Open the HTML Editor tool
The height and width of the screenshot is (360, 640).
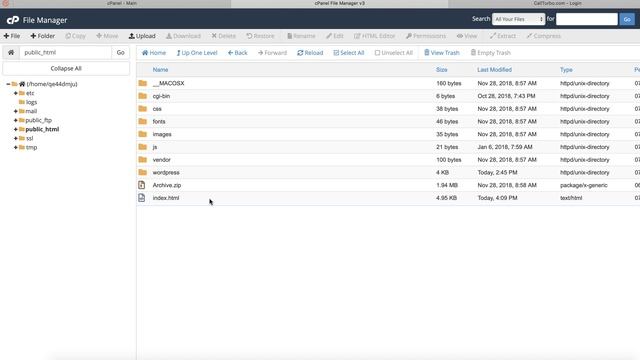click(x=375, y=36)
